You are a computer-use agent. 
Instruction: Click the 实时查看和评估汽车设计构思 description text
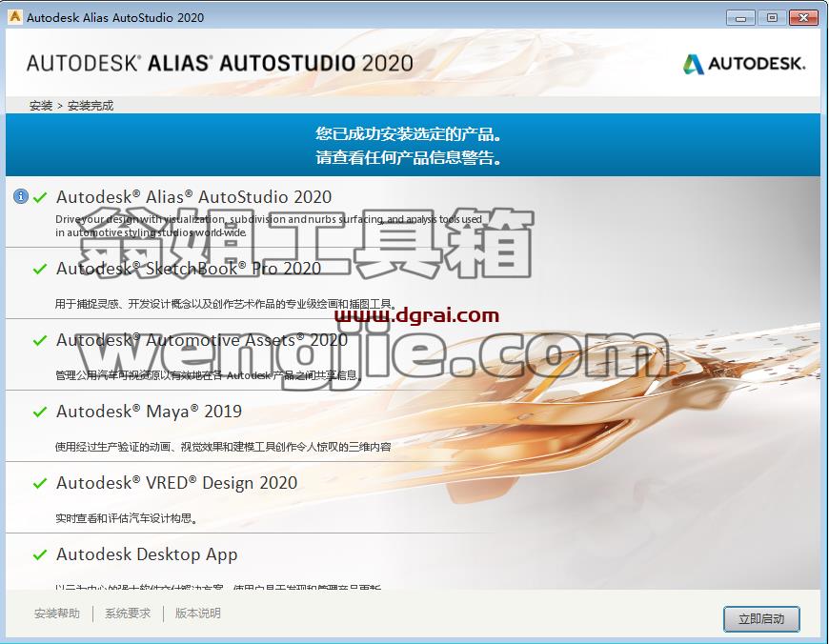pyautogui.click(x=127, y=518)
